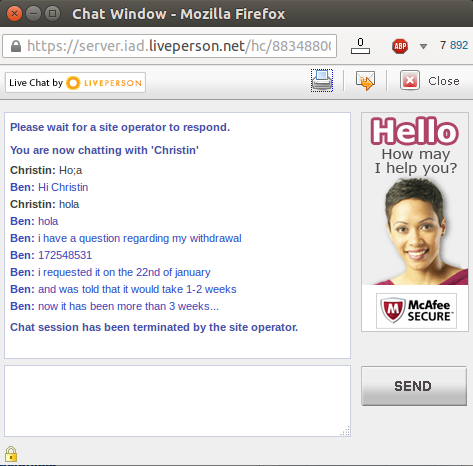Image resolution: width=473 pixels, height=466 pixels.
Task: Expand the dropdown arrow beside ABP
Action: [x=423, y=46]
